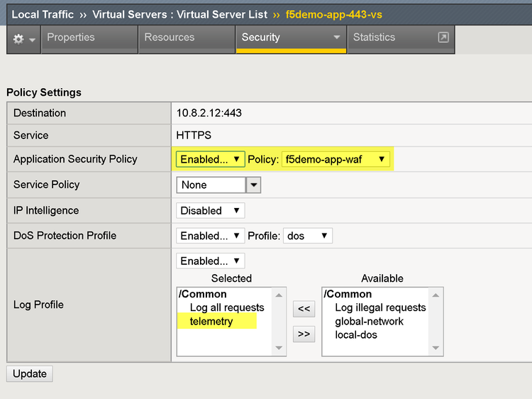The width and height of the screenshot is (532, 399).
Task: Move log profile to Available list
Action: pos(304,334)
